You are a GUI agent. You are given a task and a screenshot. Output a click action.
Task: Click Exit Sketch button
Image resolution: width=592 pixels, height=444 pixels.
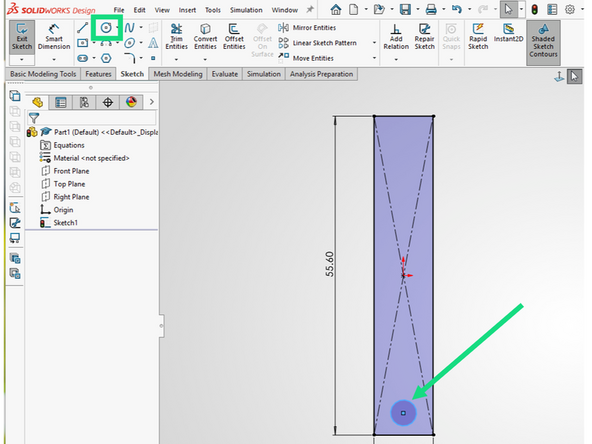pos(22,37)
